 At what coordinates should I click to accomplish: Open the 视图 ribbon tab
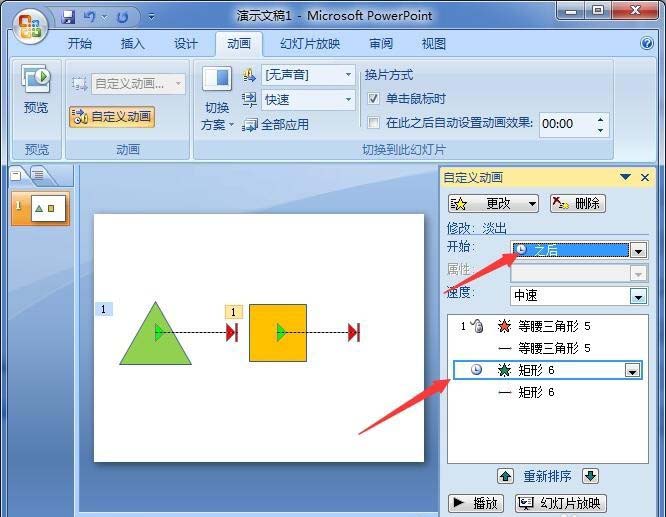433,43
